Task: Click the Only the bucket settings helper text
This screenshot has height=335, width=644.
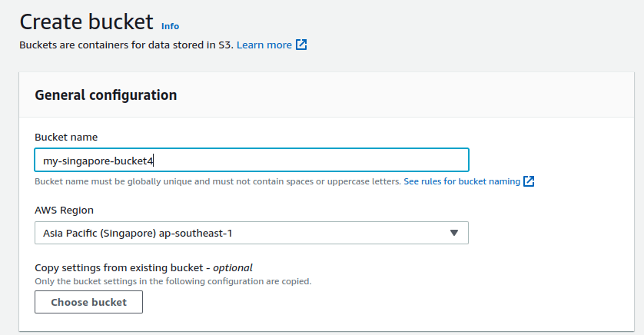Action: coord(173,281)
